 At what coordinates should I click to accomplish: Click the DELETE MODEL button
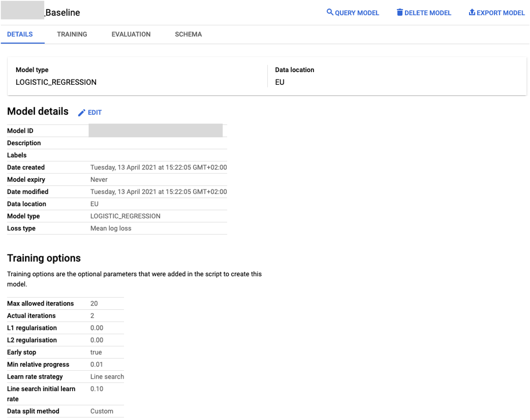point(428,12)
